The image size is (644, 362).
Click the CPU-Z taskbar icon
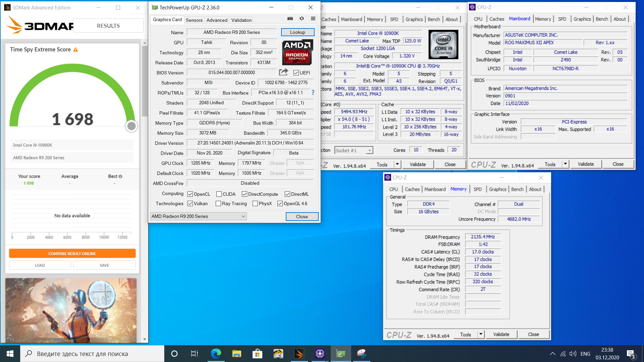[320, 354]
